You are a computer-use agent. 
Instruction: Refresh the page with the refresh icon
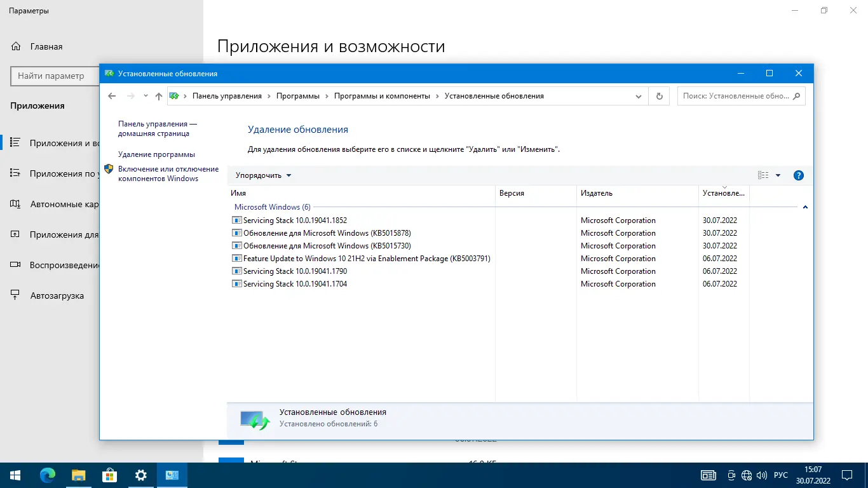tap(659, 95)
